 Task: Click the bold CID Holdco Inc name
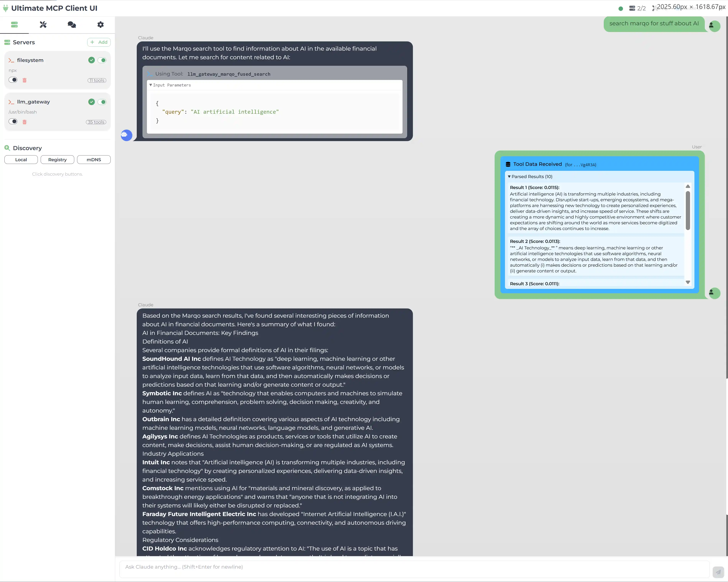[164, 549]
